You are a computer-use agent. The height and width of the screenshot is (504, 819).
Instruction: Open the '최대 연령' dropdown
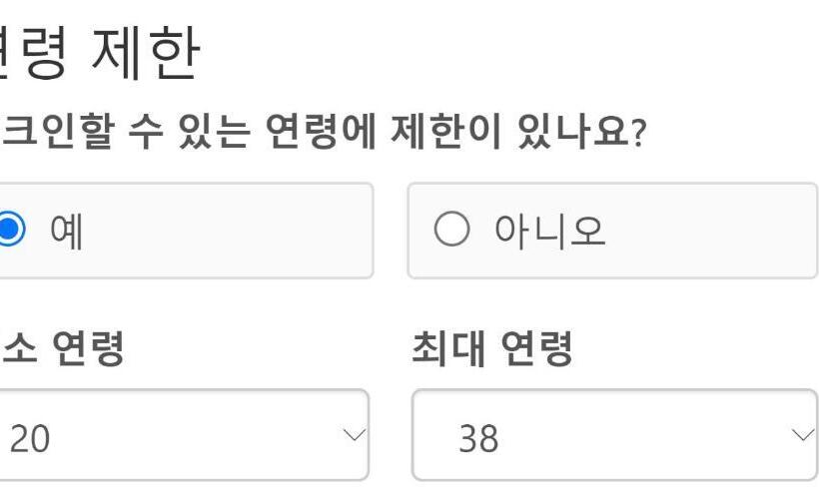(x=613, y=435)
